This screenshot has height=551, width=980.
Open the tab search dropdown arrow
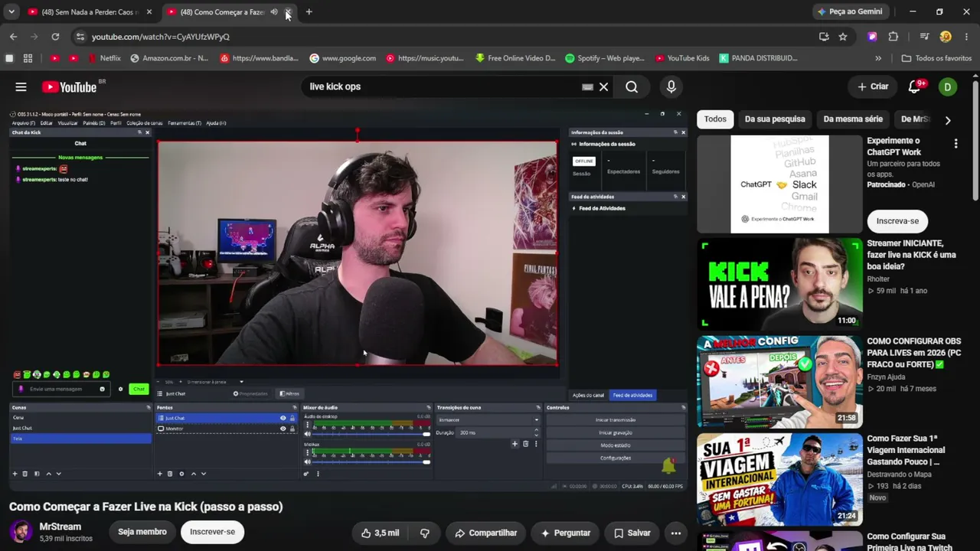click(11, 11)
